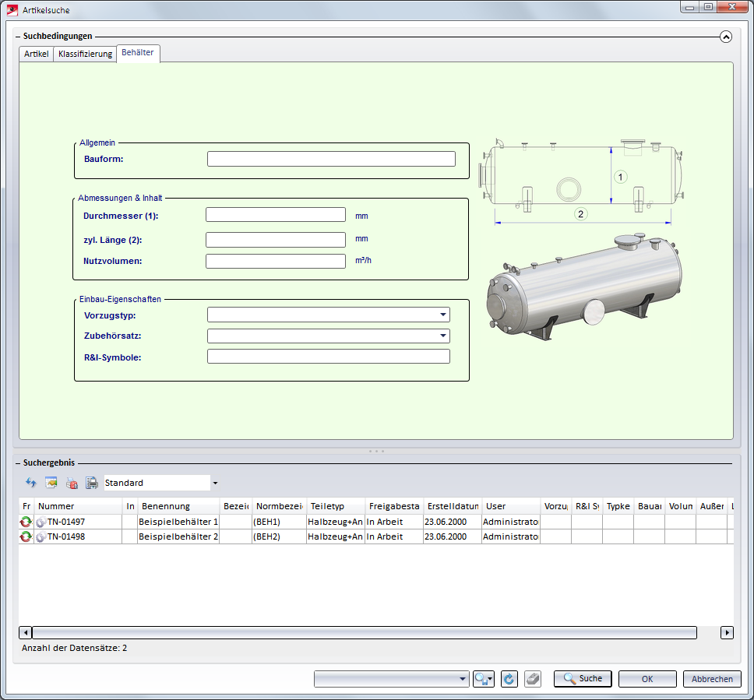Click the Abbrechen button

coord(712,679)
